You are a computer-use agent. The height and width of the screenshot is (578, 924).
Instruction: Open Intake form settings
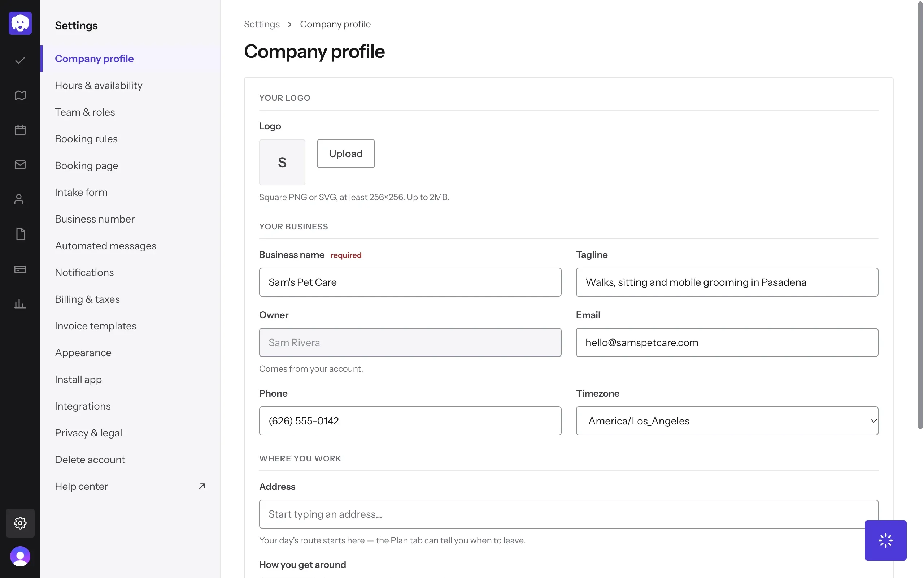point(131,192)
